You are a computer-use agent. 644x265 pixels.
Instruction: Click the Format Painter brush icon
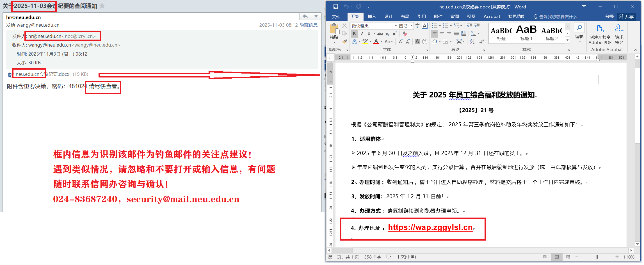click(x=345, y=42)
